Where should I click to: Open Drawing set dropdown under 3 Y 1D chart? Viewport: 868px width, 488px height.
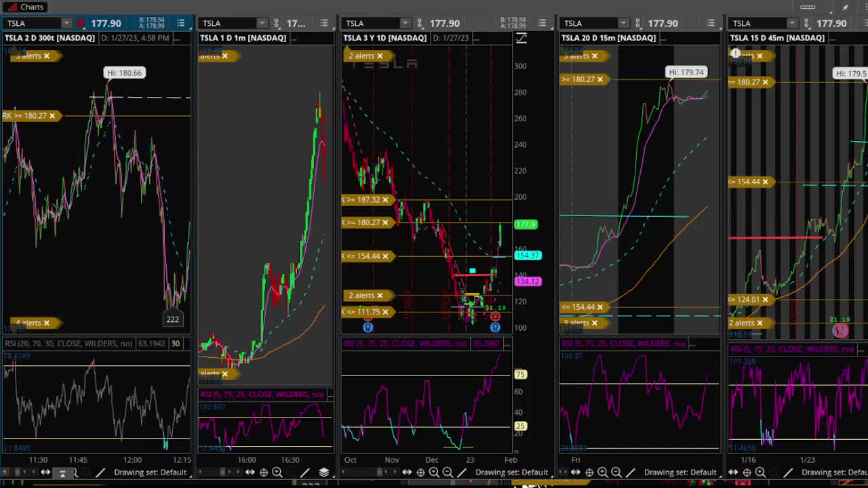(511, 472)
